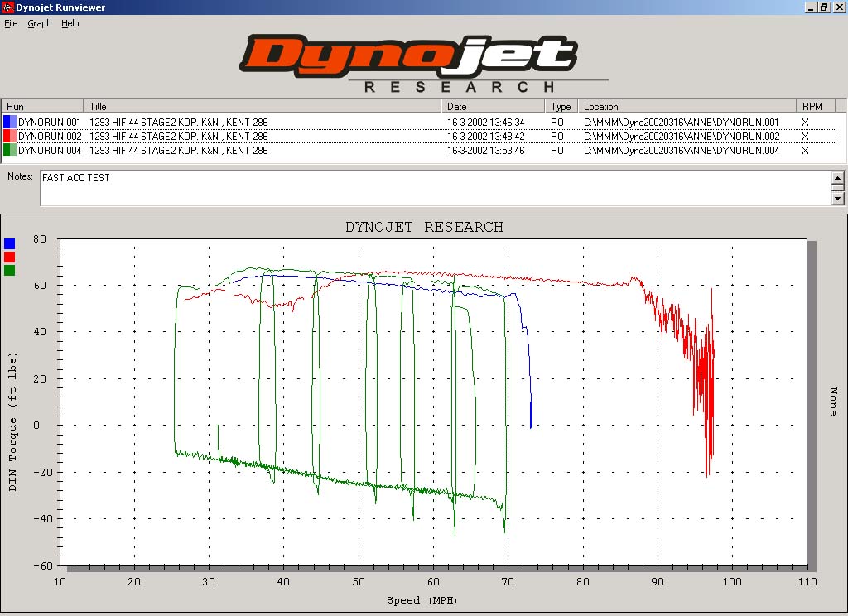The image size is (848, 616).
Task: Click the date 16-3-2002 13:53:46
Action: tap(485, 151)
